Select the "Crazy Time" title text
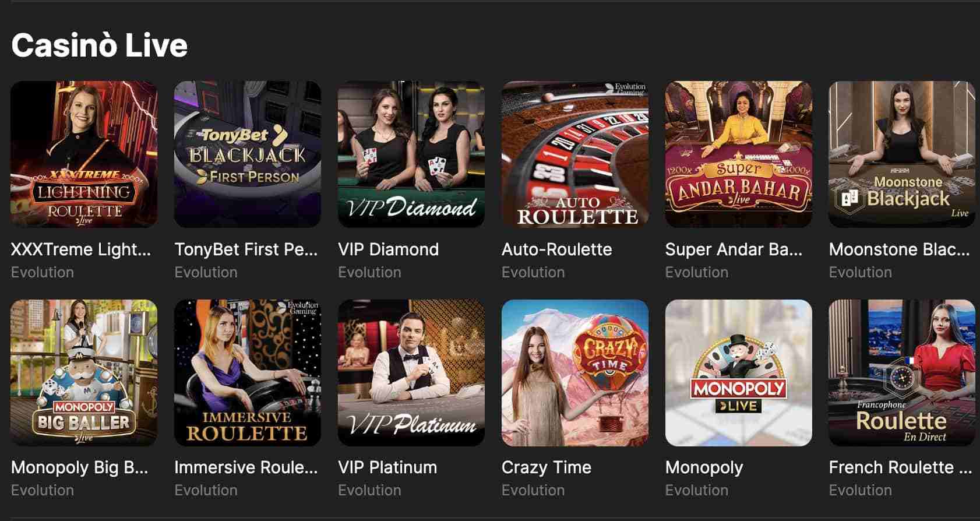980x521 pixels. tap(546, 467)
